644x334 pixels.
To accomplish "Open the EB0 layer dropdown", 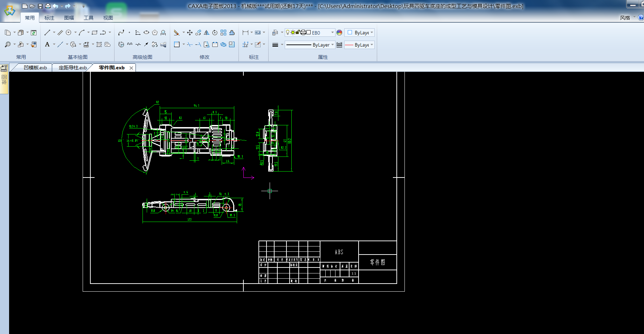I will (332, 33).
